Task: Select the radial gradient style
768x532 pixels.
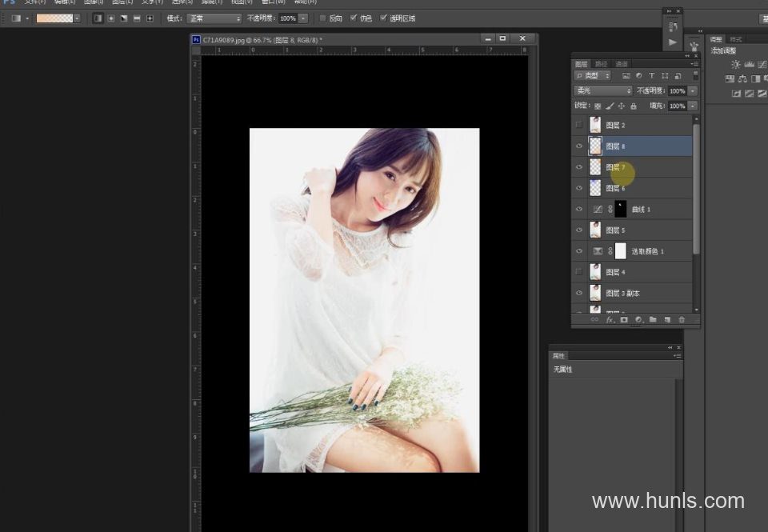Action: tap(111, 18)
